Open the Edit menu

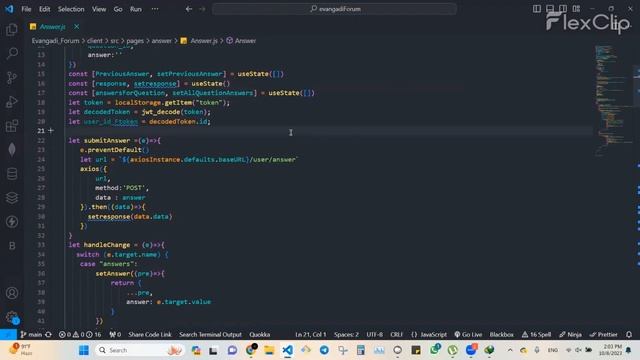click(x=44, y=9)
